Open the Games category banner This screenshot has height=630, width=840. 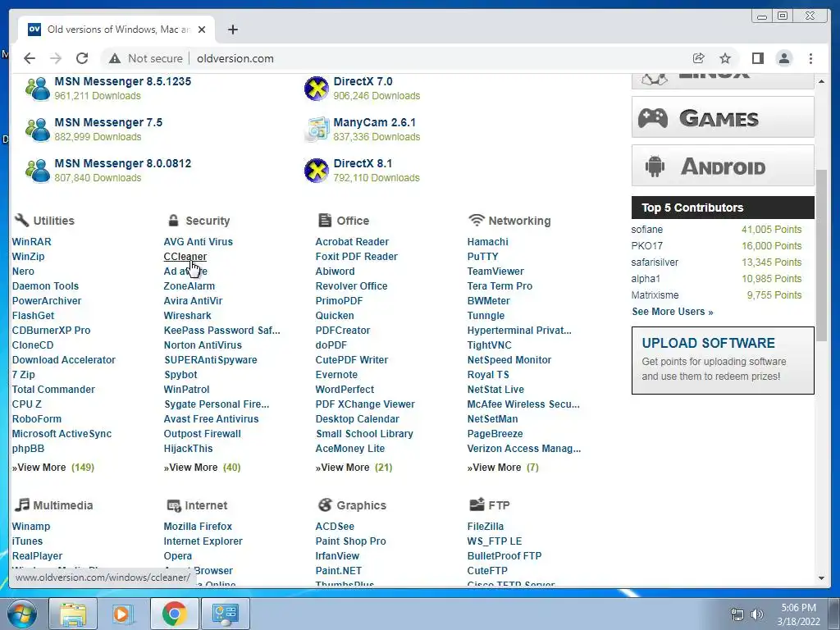pyautogui.click(x=723, y=117)
